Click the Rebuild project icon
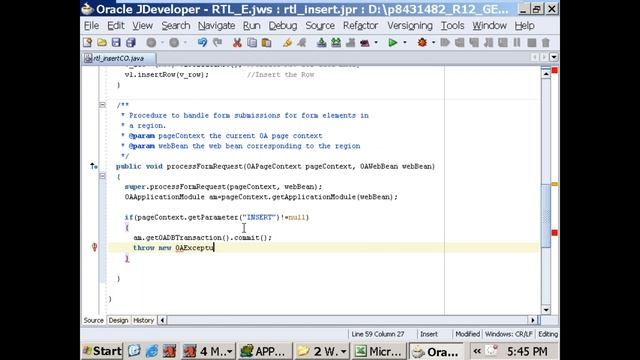Screen dimensions: 640x360 tap(336, 42)
